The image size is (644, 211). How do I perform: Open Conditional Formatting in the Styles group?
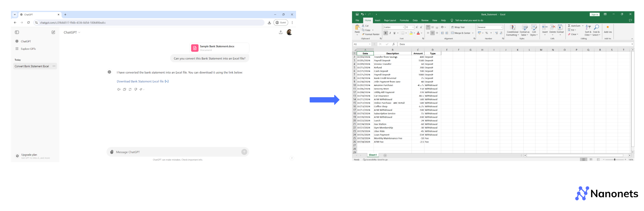point(513,30)
